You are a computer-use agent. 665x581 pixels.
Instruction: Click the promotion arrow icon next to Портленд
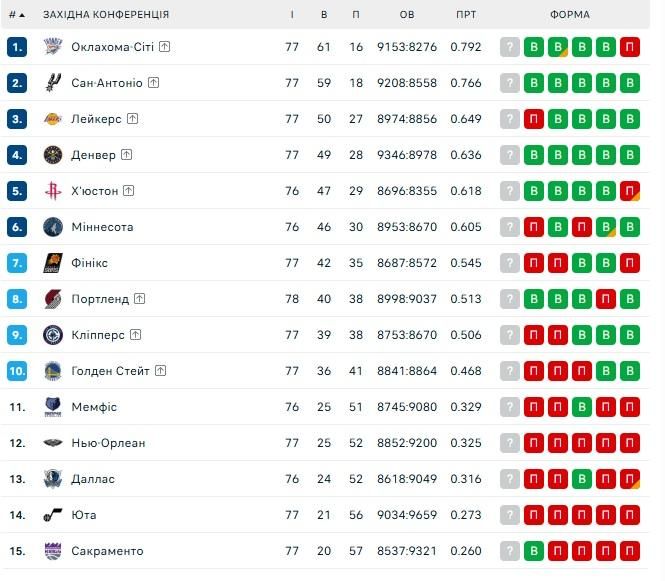(x=140, y=299)
